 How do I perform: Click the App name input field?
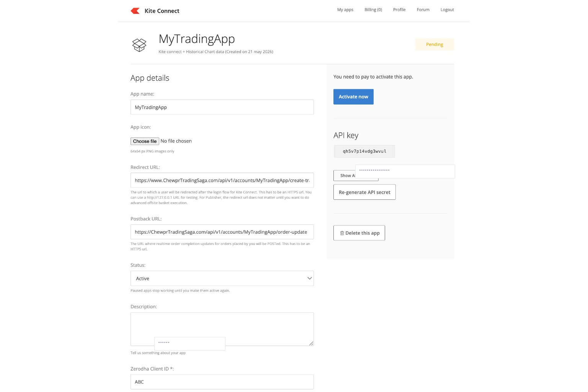[x=222, y=107]
